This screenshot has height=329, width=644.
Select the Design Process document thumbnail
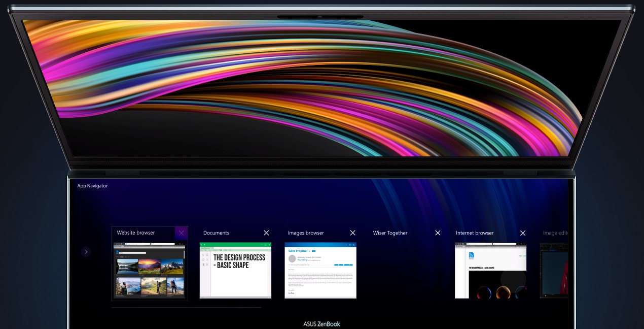(x=235, y=270)
